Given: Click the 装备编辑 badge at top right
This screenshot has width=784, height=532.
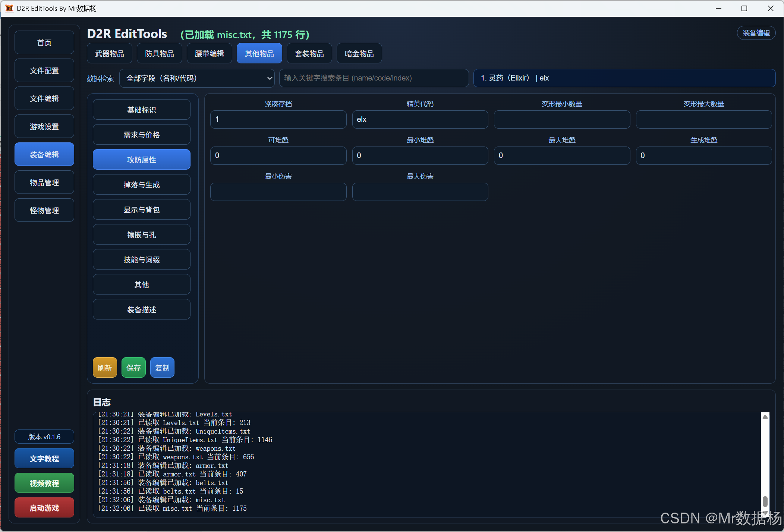Looking at the screenshot, I should [x=756, y=33].
